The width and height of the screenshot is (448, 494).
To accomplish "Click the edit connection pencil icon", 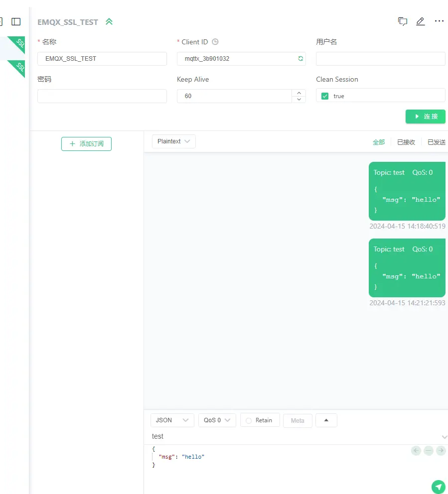I will point(421,21).
